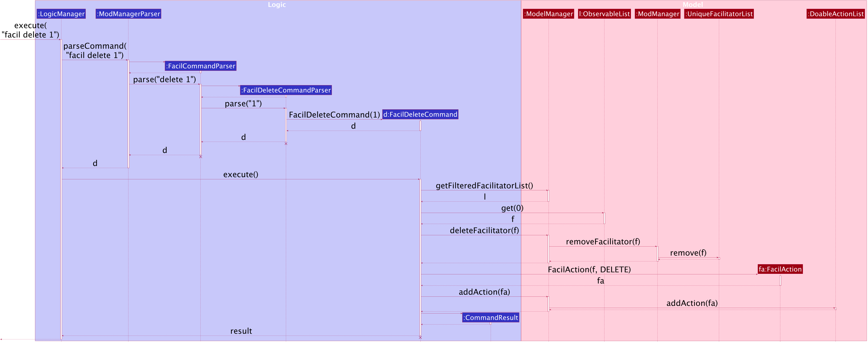Click the fa:FacilAction participant box

coord(780,269)
